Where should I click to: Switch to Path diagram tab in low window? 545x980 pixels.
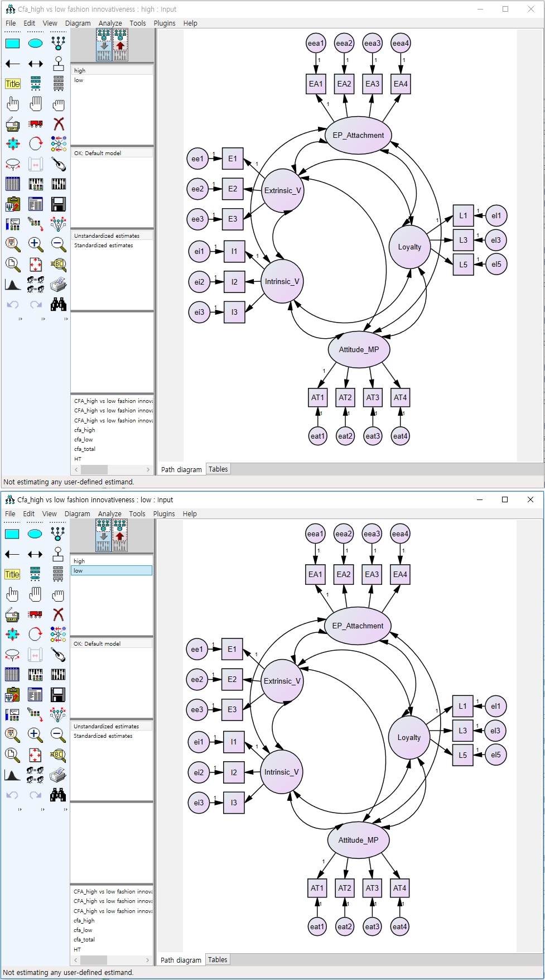[181, 960]
